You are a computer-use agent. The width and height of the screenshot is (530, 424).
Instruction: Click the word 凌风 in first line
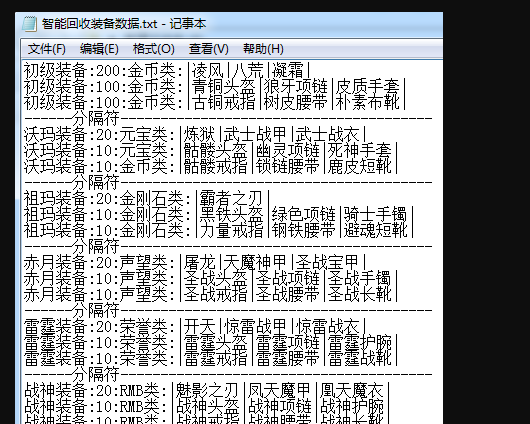208,70
